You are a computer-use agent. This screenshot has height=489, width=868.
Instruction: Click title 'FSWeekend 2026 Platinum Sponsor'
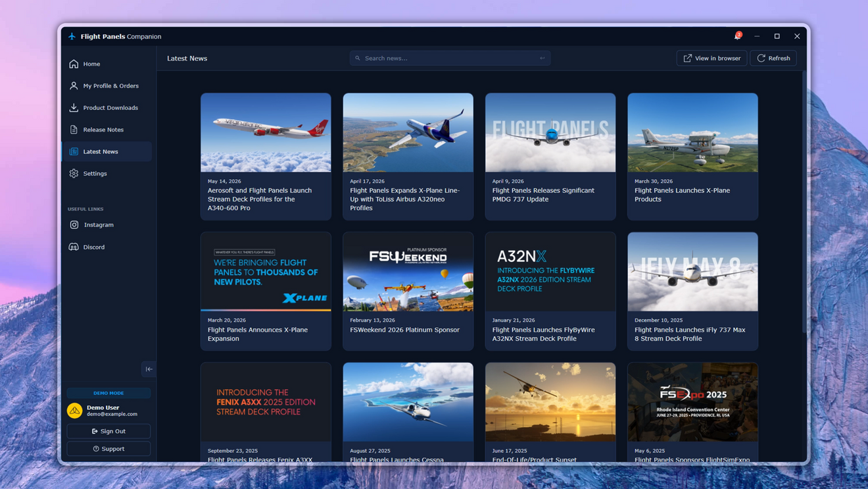pyautogui.click(x=404, y=330)
